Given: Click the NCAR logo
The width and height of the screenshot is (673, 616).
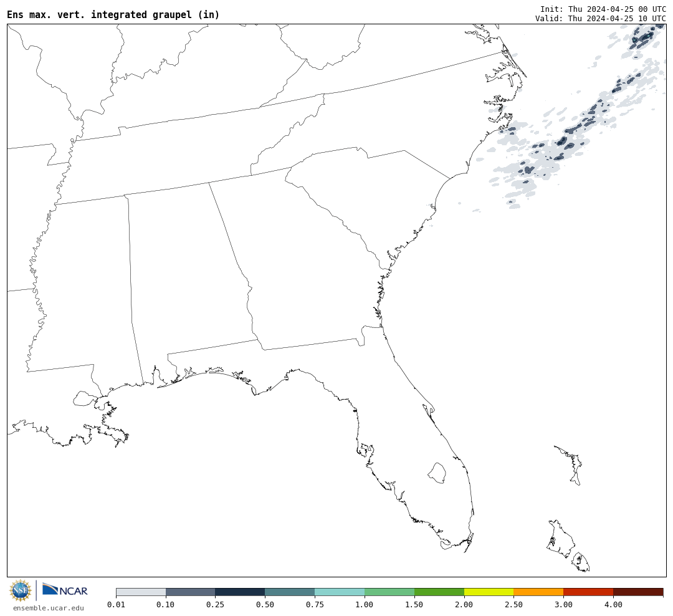Looking at the screenshot, I should [65, 590].
